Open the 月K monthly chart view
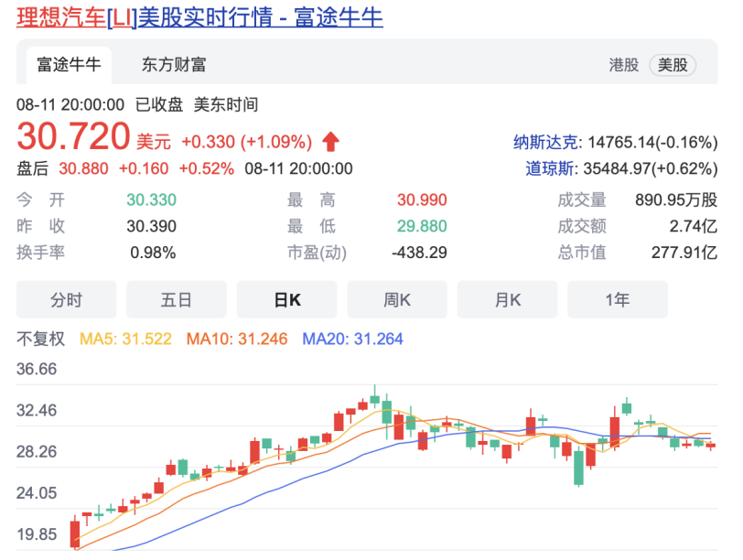The height and width of the screenshot is (560, 743). click(x=507, y=300)
